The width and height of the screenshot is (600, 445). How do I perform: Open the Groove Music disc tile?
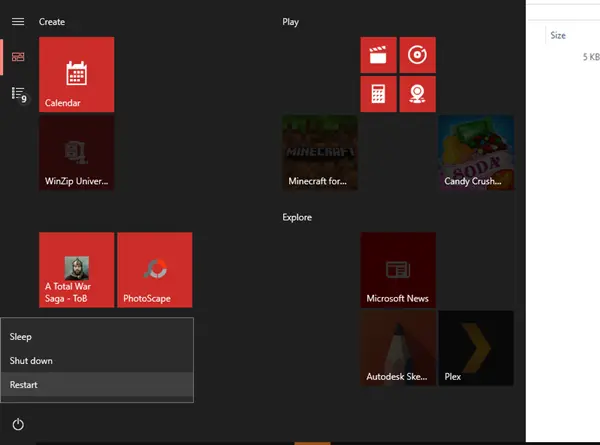[x=417, y=55]
